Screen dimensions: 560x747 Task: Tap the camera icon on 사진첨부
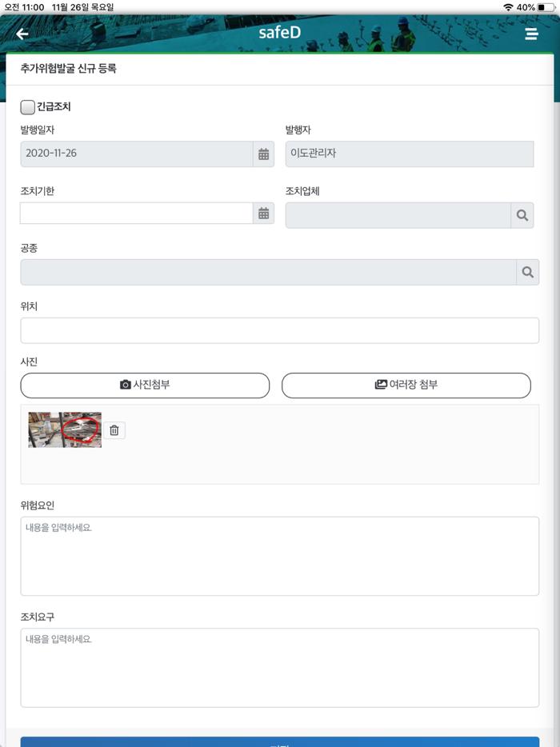click(125, 385)
